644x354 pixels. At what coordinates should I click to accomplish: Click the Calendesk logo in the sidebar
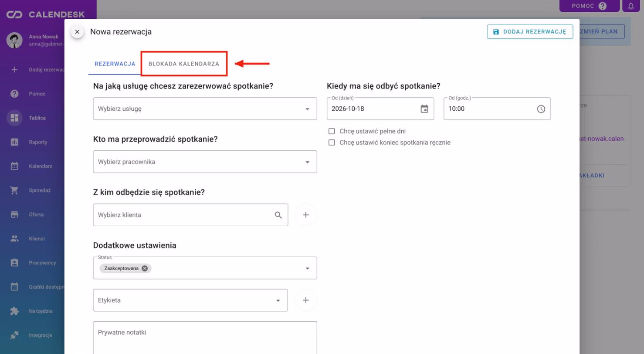[x=45, y=15]
